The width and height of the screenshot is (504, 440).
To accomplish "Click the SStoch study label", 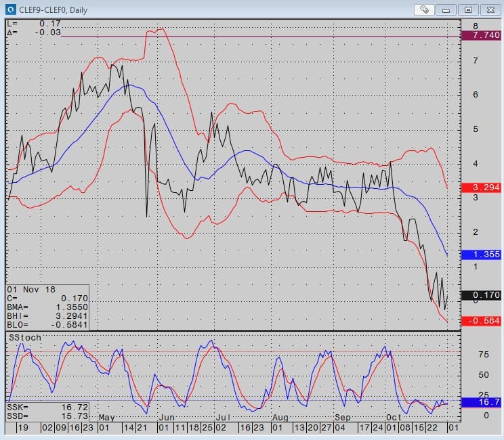I will (25, 337).
